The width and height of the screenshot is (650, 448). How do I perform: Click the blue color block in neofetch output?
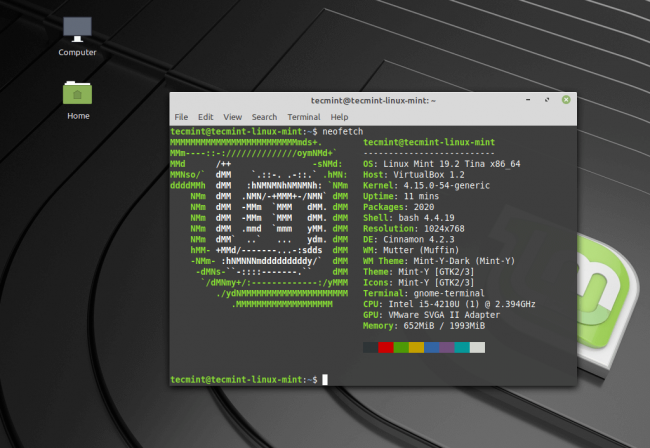432,347
